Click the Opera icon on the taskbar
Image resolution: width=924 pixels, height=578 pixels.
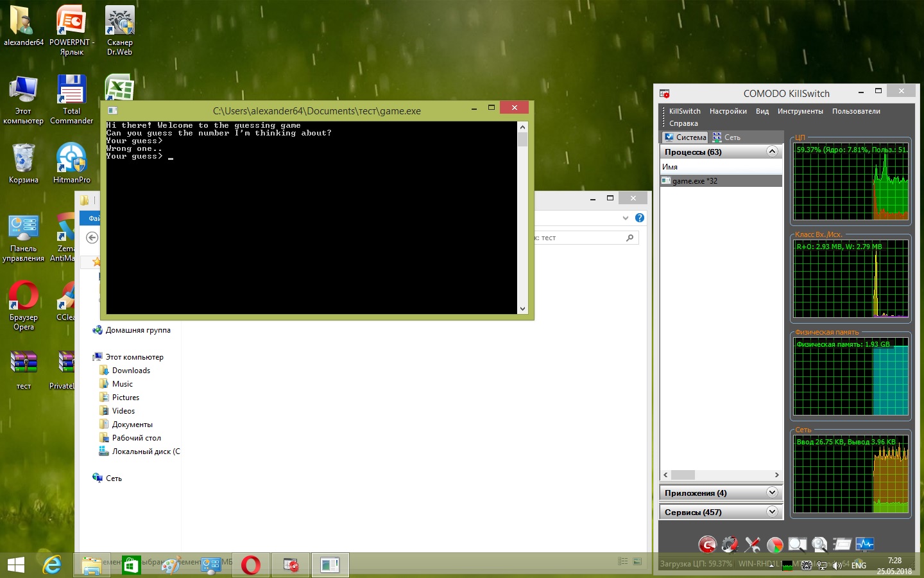251,565
